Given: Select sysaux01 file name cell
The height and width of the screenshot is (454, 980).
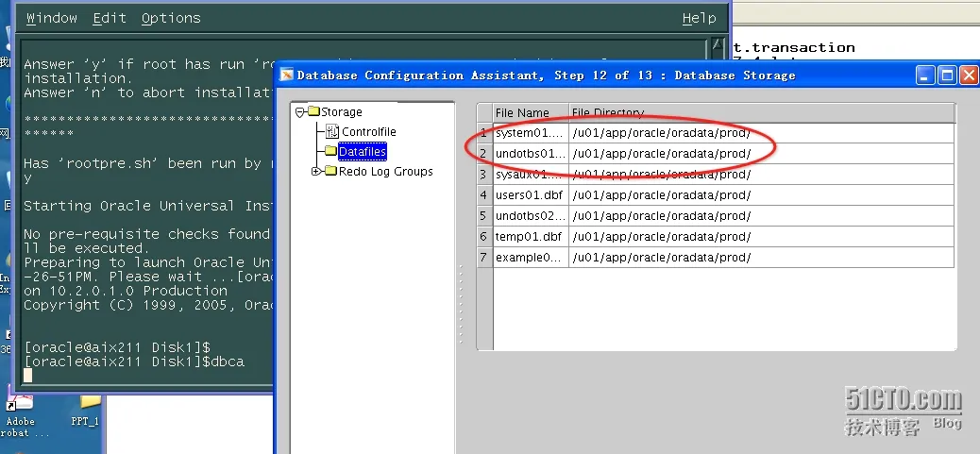Looking at the screenshot, I should (x=531, y=175).
